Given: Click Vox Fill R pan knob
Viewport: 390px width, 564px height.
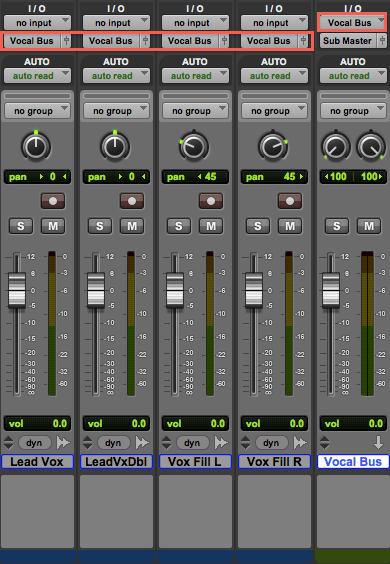Looking at the screenshot, I should [x=273, y=146].
